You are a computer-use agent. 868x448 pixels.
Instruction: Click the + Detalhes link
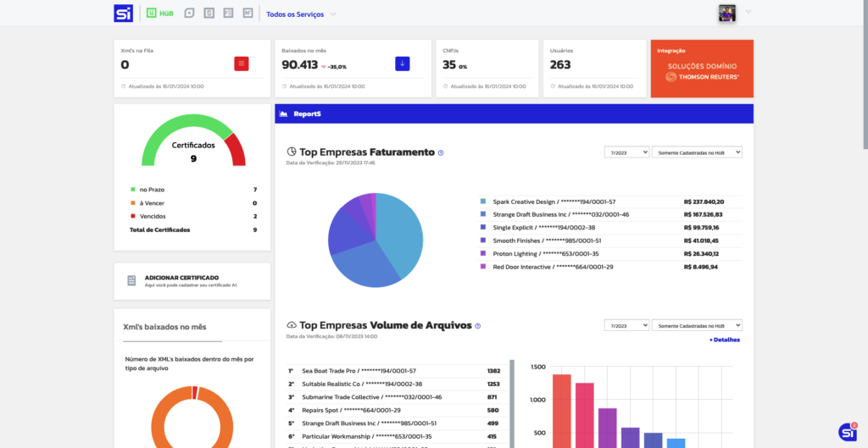724,340
